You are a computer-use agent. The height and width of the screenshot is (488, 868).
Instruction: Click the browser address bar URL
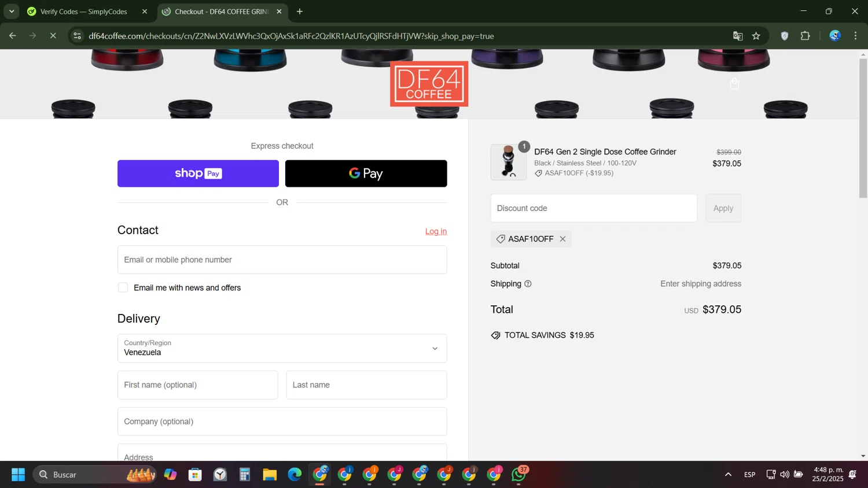[291, 36]
